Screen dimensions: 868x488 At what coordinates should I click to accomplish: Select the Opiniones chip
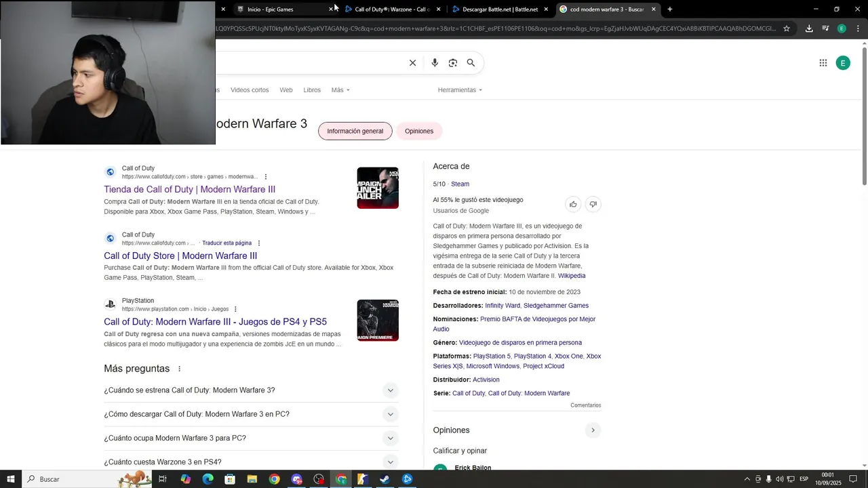(x=419, y=131)
